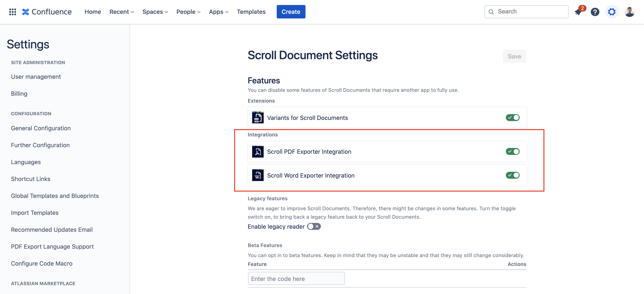644x294 pixels.
Task: Expand the Recent dropdown menu
Action: 122,12
